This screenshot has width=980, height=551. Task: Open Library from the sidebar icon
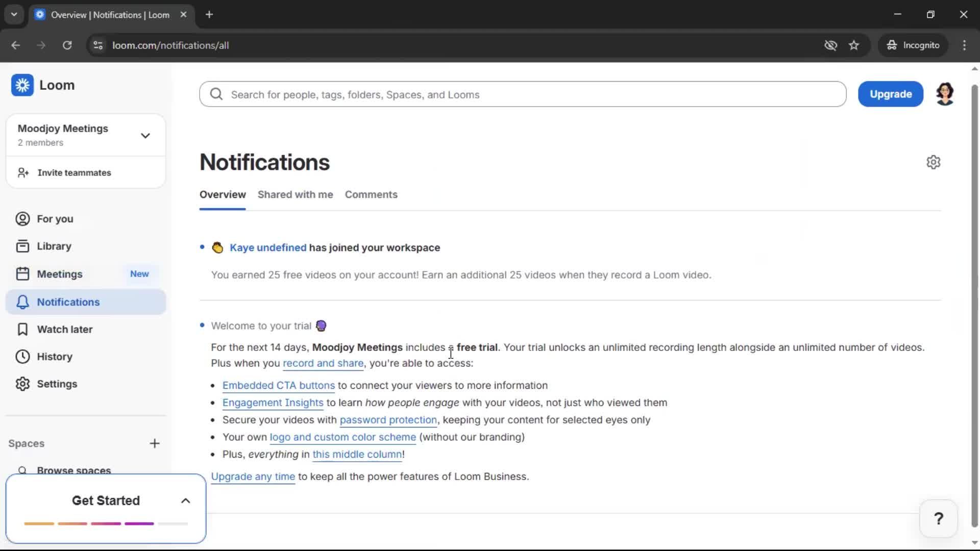click(22, 246)
